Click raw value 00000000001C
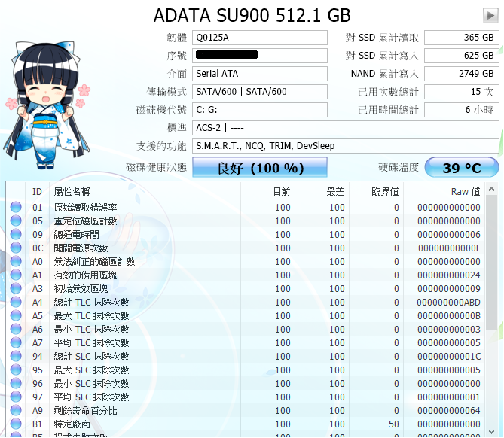The image size is (504, 438). [449, 357]
